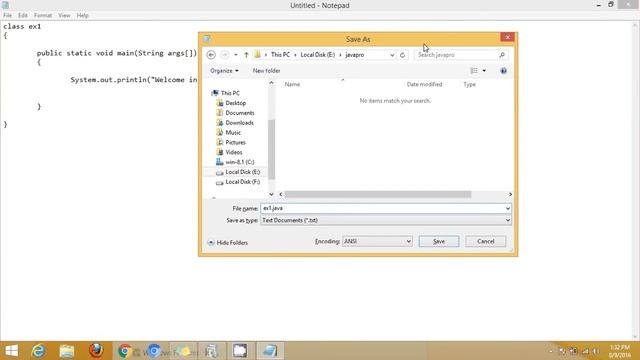Click the Cancel button
640x360 pixels.
[486, 241]
